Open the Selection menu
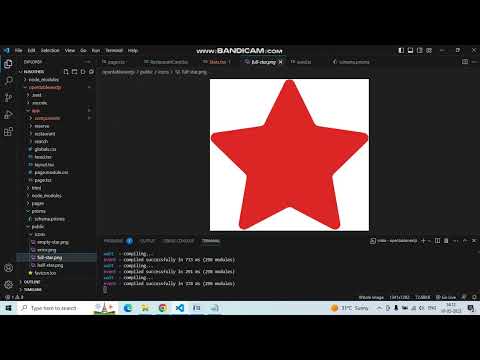This screenshot has height=360, width=480. [x=50, y=50]
